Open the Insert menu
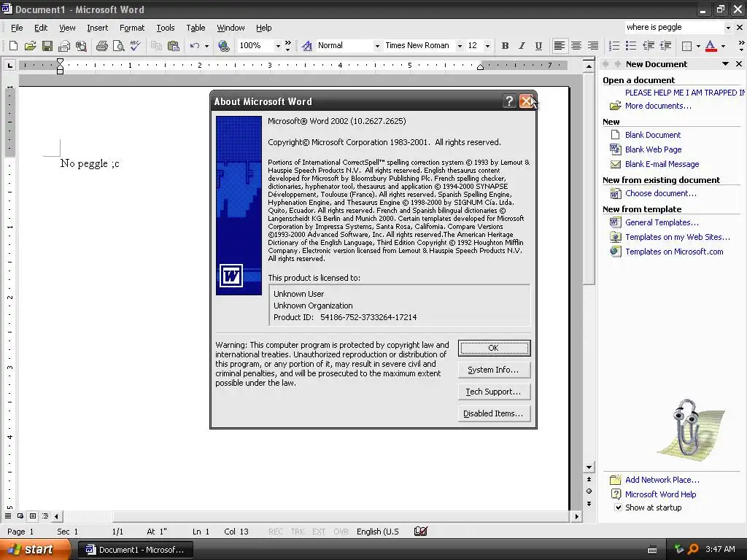The image size is (747, 560). click(97, 28)
